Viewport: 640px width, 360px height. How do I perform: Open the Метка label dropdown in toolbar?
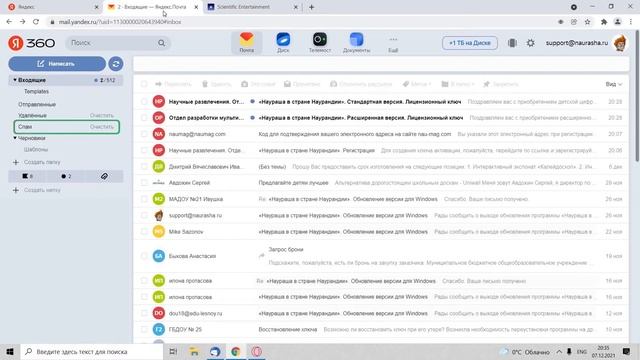point(417,84)
